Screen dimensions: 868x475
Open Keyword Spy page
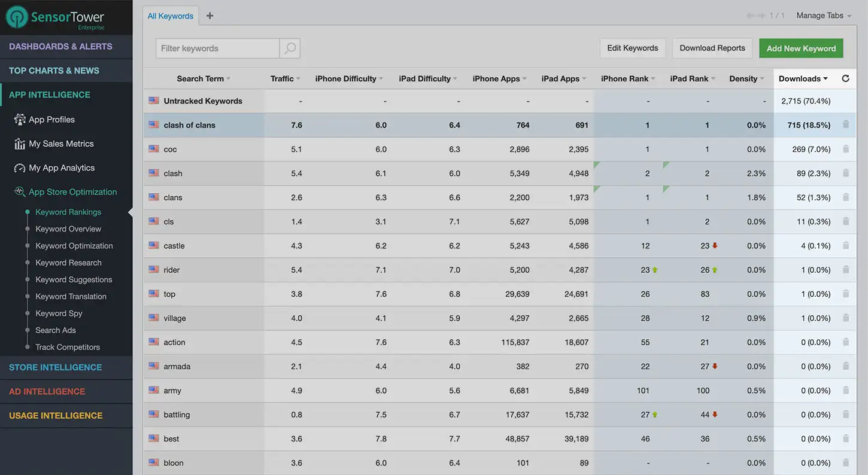[x=59, y=313]
